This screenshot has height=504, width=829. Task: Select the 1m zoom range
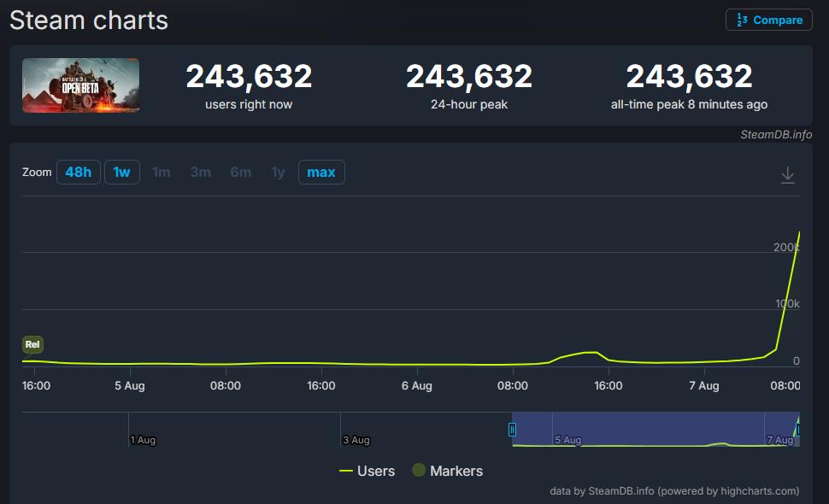[162, 173]
